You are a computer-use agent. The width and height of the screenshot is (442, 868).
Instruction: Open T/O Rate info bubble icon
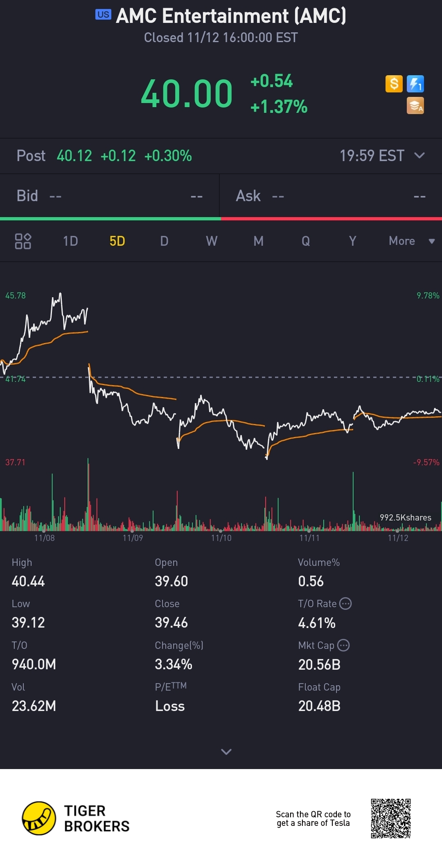pos(346,603)
